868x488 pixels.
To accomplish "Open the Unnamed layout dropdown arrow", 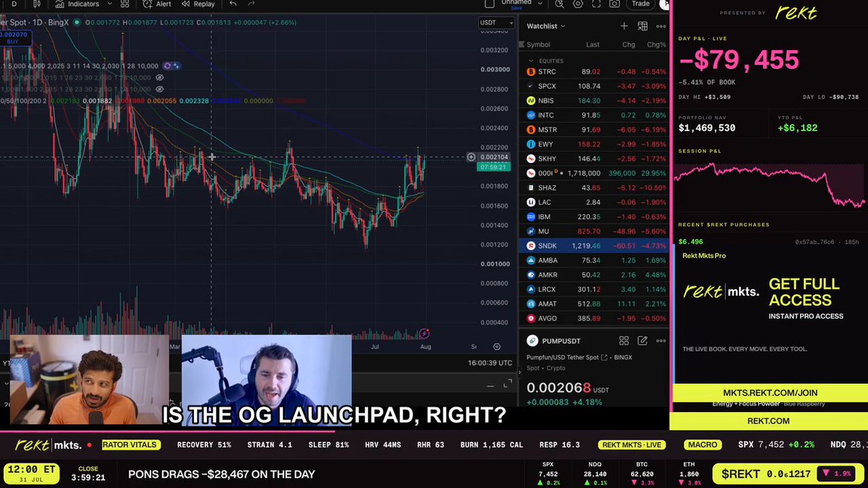I will 542,4.
